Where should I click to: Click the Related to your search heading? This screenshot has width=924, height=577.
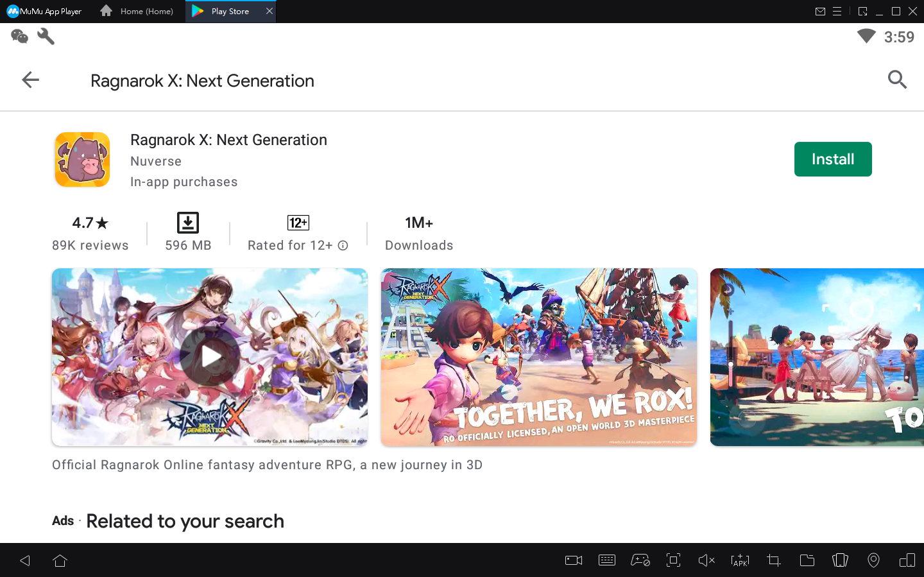[185, 521]
